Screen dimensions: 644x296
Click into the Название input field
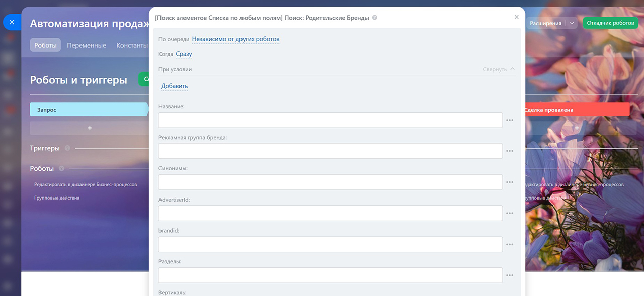[331, 120]
